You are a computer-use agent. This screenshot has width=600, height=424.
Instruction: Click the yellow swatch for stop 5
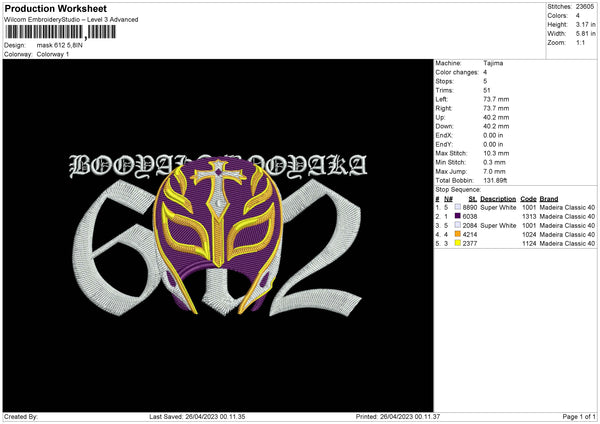point(458,243)
